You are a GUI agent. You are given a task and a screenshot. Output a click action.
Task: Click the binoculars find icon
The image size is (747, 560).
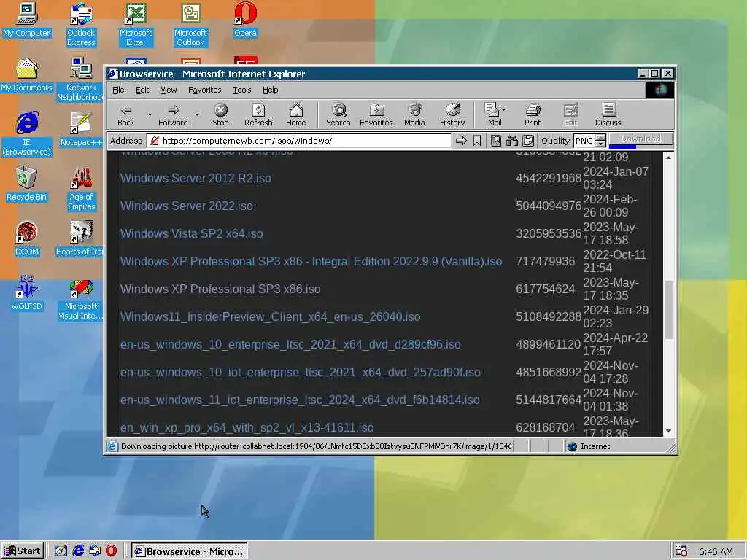tap(511, 141)
